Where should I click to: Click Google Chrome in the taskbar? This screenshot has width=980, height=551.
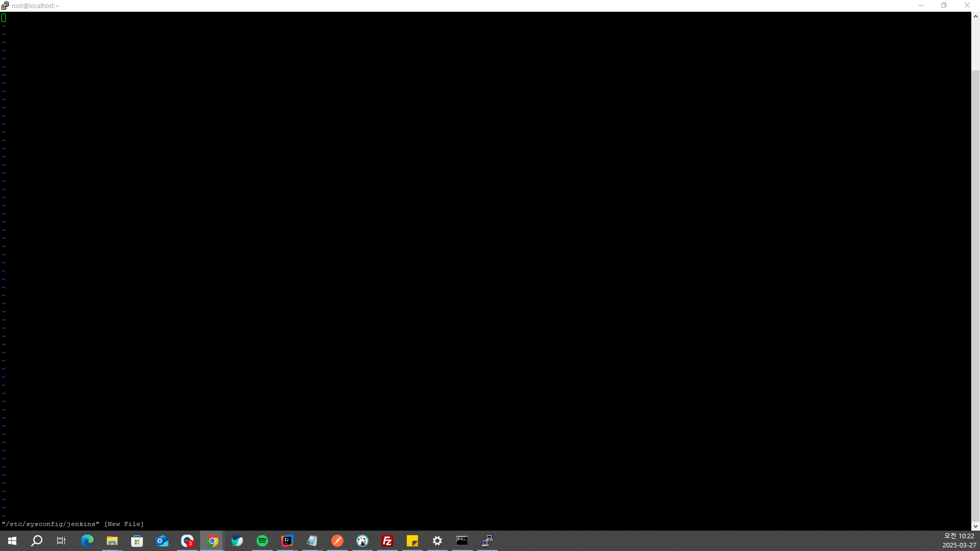pyautogui.click(x=212, y=541)
